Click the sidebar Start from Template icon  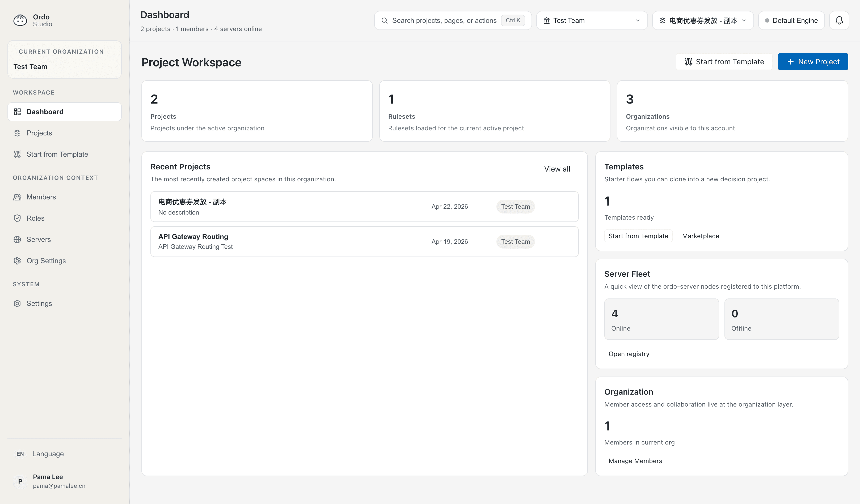tap(17, 154)
